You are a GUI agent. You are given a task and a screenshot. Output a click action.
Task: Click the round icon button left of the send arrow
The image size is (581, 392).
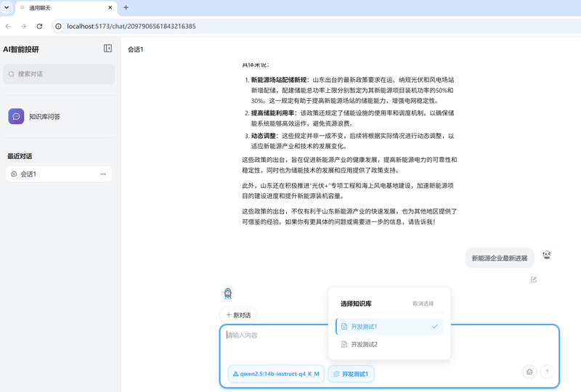529,372
